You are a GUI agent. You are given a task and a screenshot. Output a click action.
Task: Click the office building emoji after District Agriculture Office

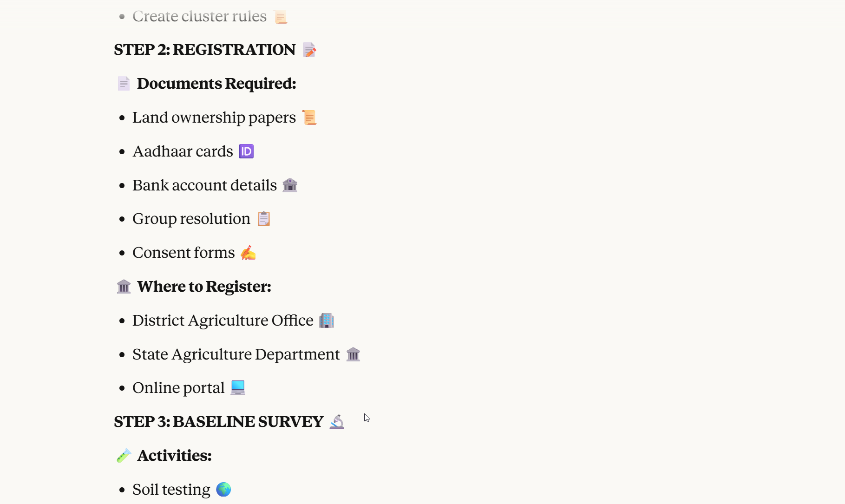click(x=327, y=321)
